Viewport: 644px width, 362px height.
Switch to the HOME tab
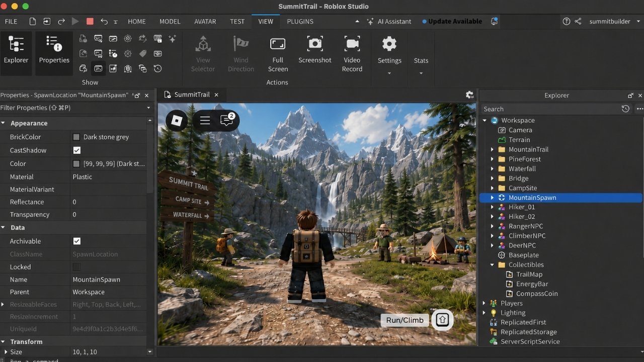137,22
